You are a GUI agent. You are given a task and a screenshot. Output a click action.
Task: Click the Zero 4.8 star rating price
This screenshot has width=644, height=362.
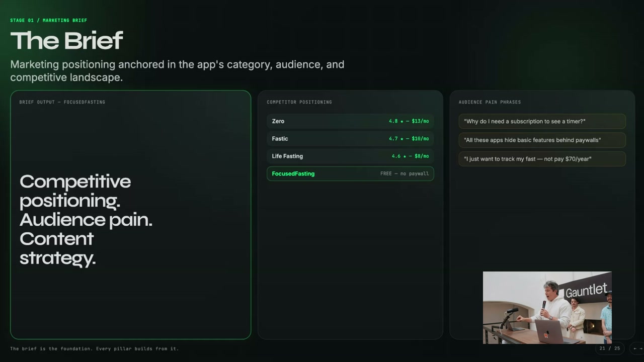[409, 121]
